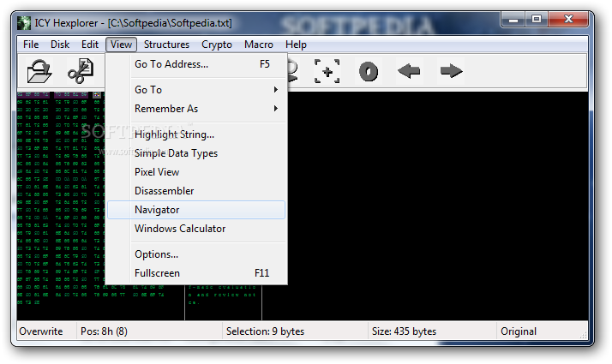The width and height of the screenshot is (612, 364).
Task: Choose Go To Address... from View menu
Action: tap(196, 64)
